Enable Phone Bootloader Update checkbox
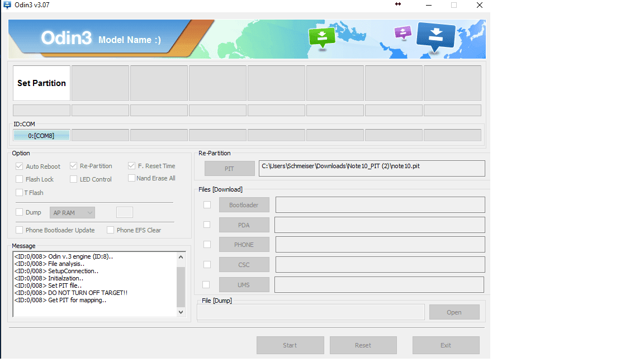 coord(20,230)
